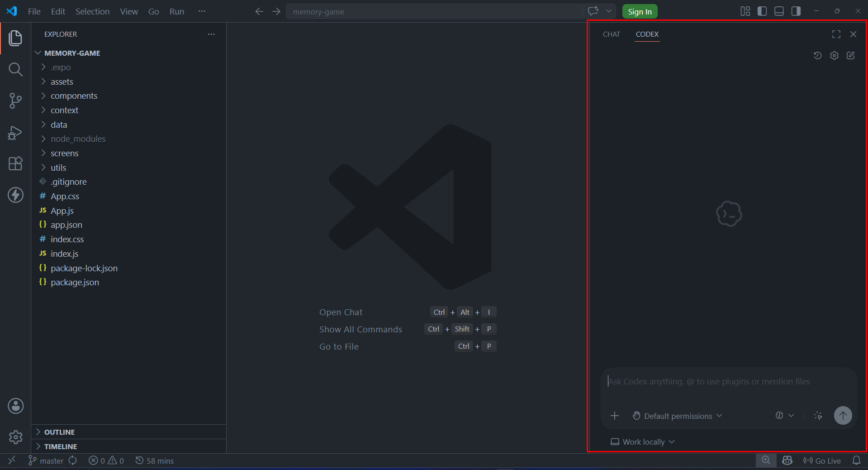Open the chat dropdown arrow in title bar

pyautogui.click(x=609, y=11)
